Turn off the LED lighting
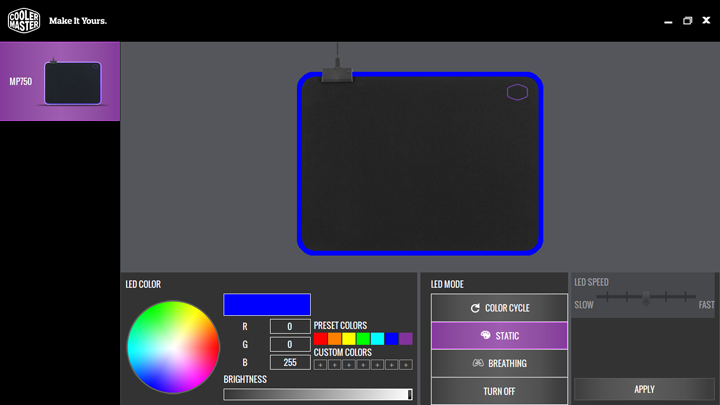Image resolution: width=720 pixels, height=405 pixels. coord(499,391)
